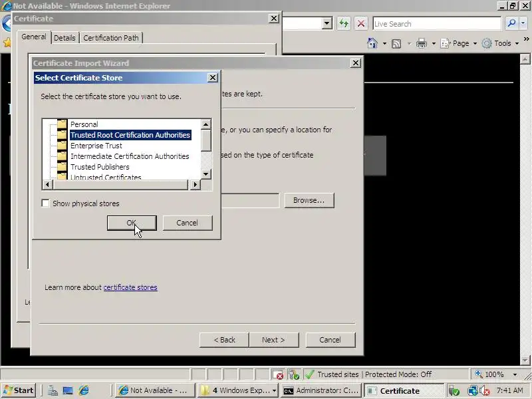Select the Trusted Publishers store
The width and height of the screenshot is (532, 399).
tap(100, 167)
